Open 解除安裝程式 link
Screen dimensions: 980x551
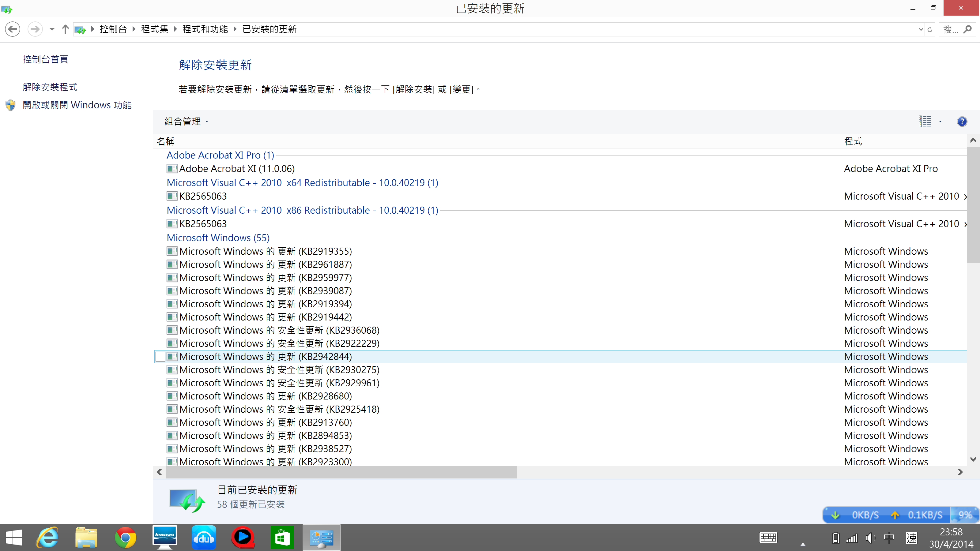pyautogui.click(x=50, y=87)
